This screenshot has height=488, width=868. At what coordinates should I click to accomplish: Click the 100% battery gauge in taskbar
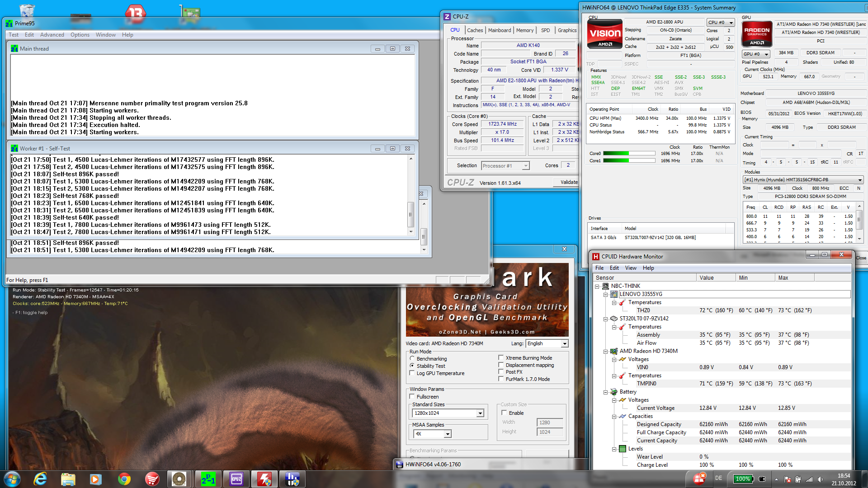click(x=743, y=479)
